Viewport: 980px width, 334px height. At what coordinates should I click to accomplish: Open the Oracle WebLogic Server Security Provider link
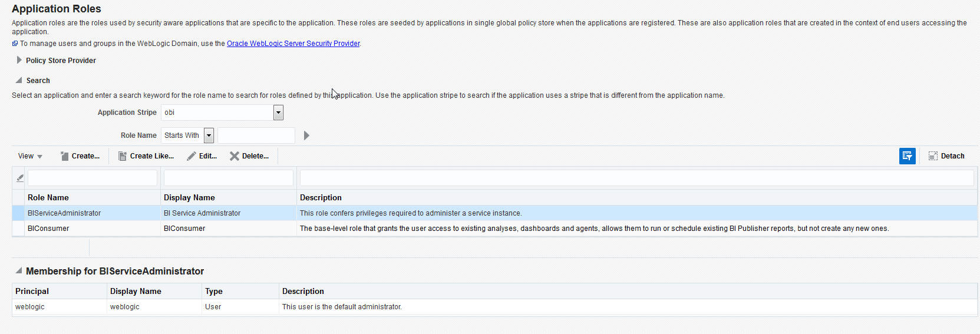(293, 44)
